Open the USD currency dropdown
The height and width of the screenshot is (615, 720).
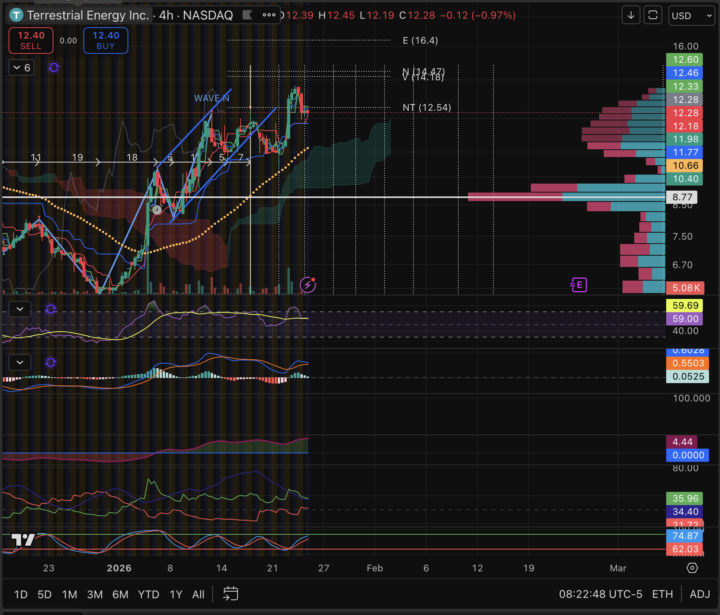click(691, 16)
